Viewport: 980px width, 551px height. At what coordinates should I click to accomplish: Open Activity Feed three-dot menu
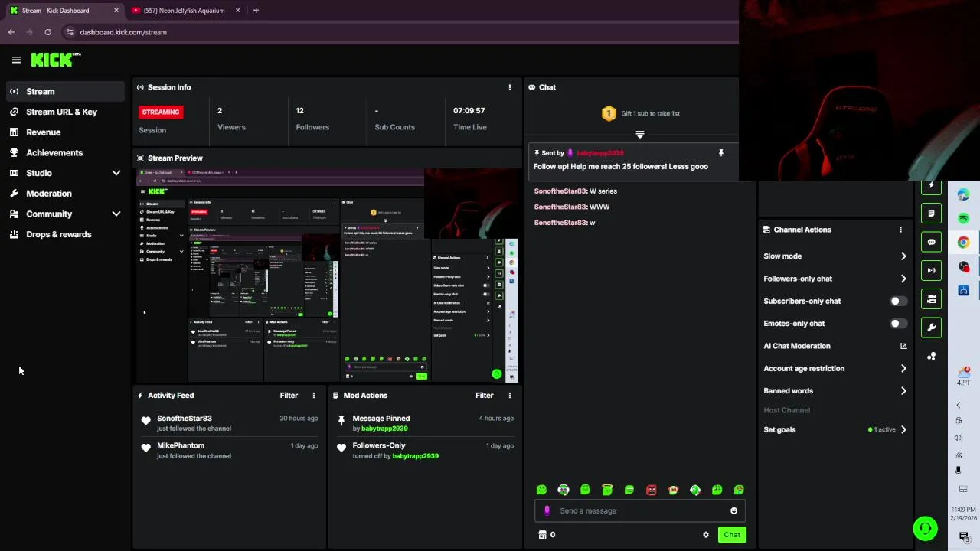pyautogui.click(x=313, y=396)
